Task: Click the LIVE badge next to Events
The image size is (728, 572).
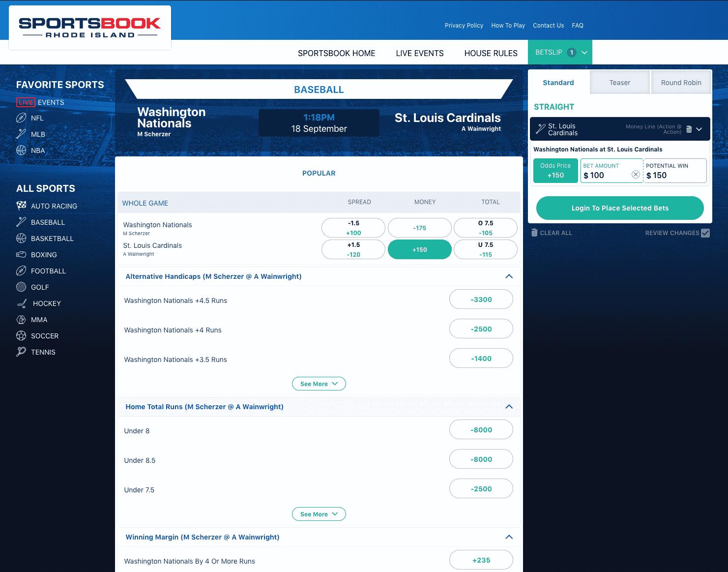Action: pyautogui.click(x=26, y=102)
